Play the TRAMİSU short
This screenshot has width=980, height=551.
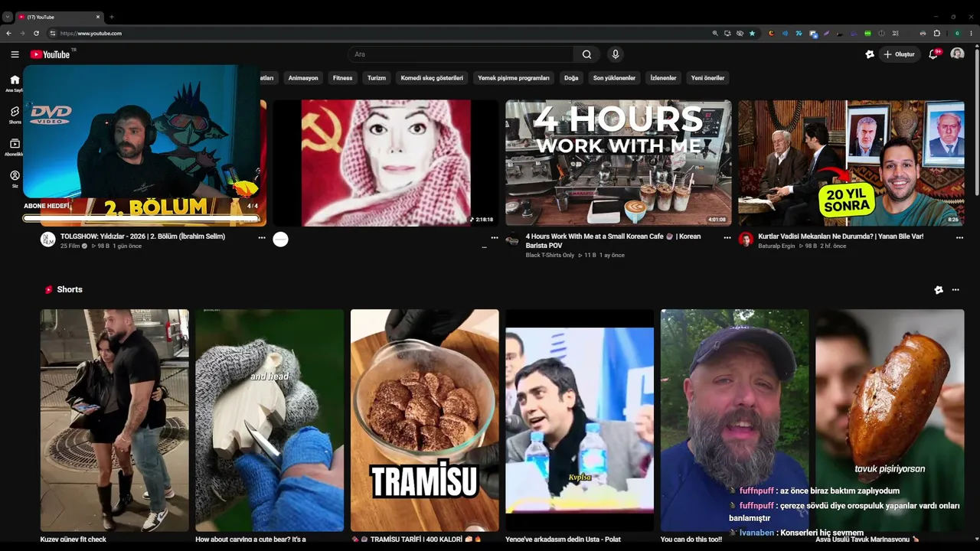click(x=425, y=420)
